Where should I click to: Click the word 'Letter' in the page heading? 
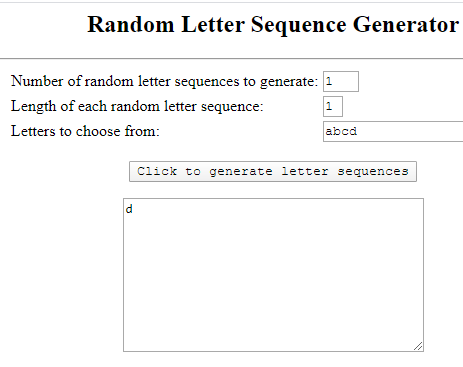point(213,25)
